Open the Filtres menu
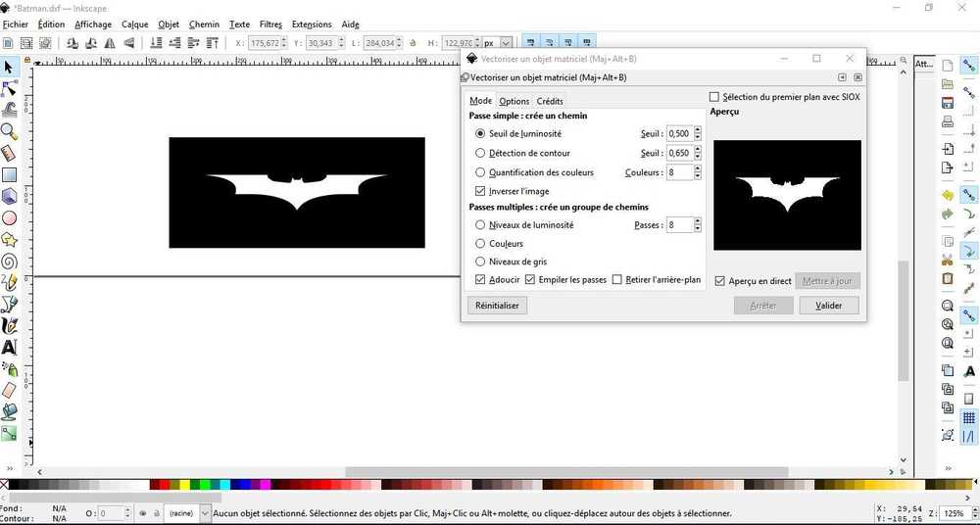 coord(270,24)
